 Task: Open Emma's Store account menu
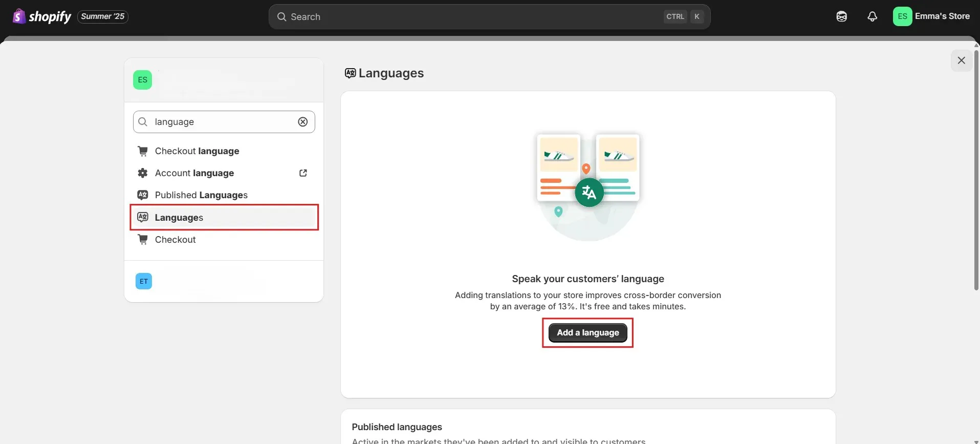[931, 16]
